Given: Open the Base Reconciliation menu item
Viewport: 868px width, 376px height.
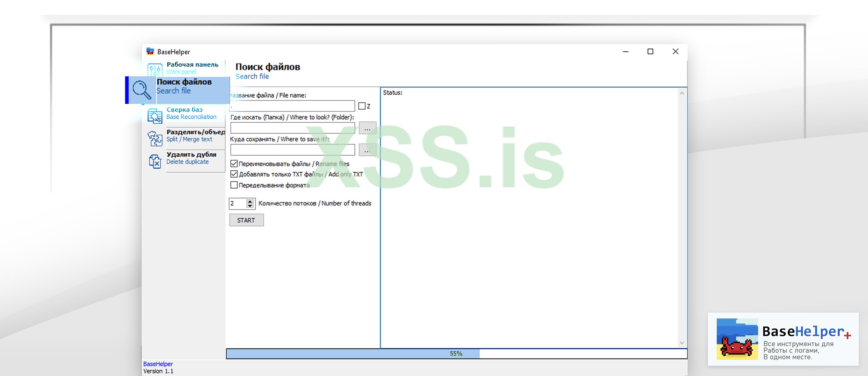Looking at the screenshot, I should (191, 113).
